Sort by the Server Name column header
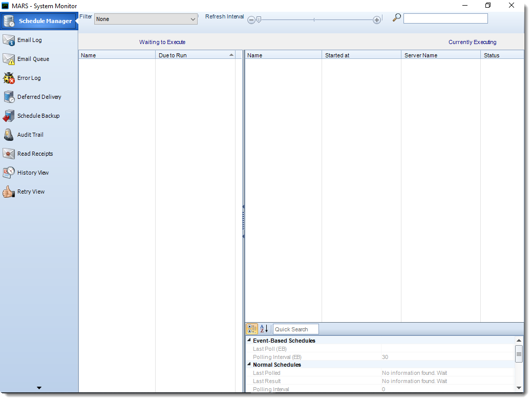The image size is (532, 401). click(x=441, y=55)
